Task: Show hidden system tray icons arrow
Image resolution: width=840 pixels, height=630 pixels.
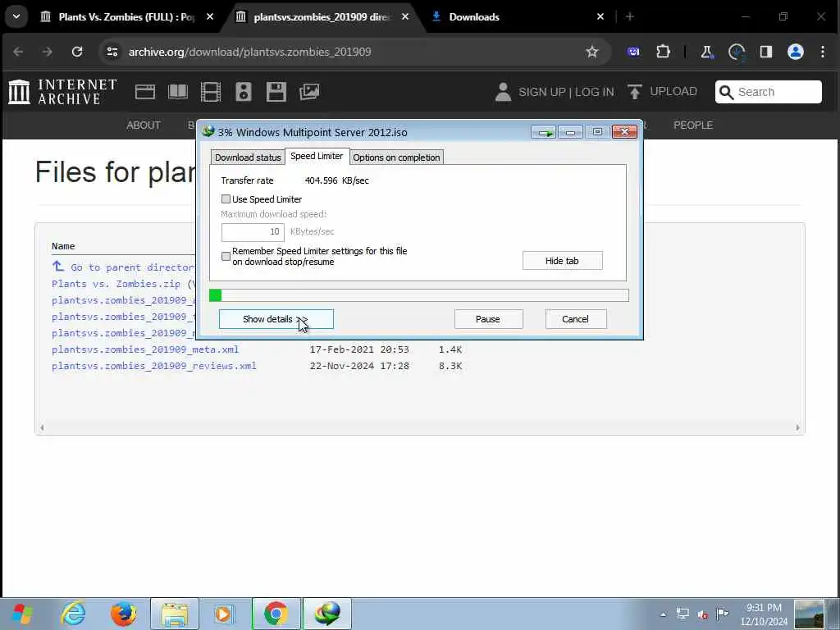Action: coord(663,614)
